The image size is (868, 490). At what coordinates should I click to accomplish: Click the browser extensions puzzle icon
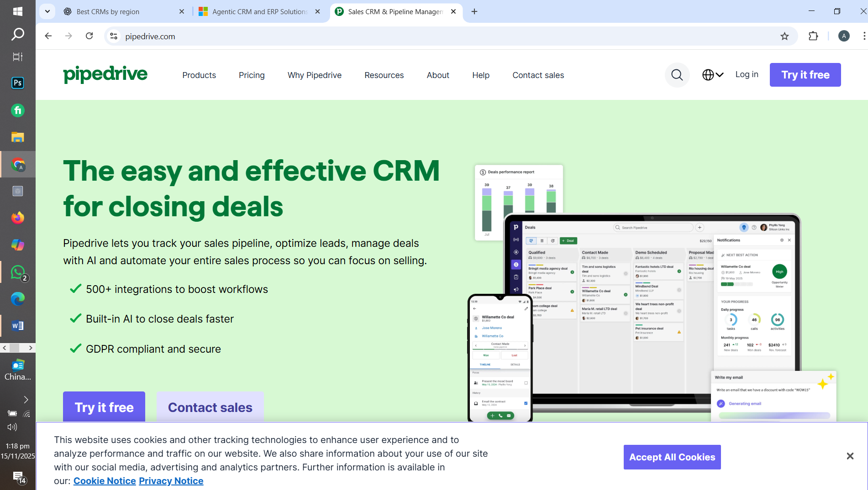[814, 36]
